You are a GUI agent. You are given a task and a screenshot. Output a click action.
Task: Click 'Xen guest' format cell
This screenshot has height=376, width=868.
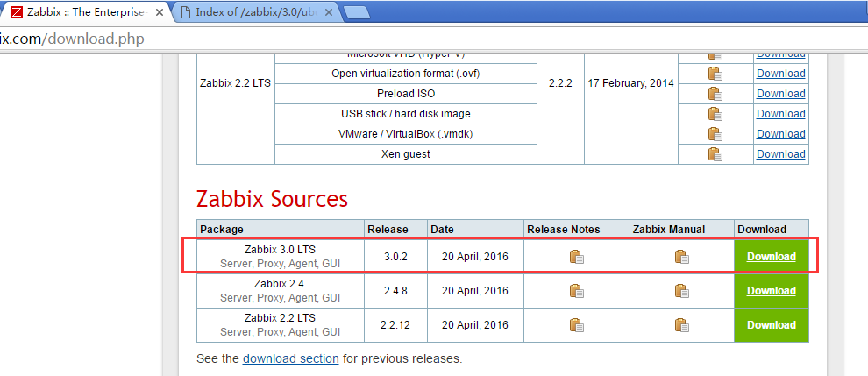tap(406, 154)
